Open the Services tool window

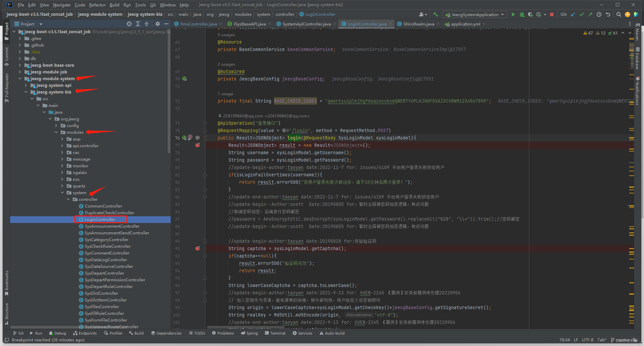[302, 333]
